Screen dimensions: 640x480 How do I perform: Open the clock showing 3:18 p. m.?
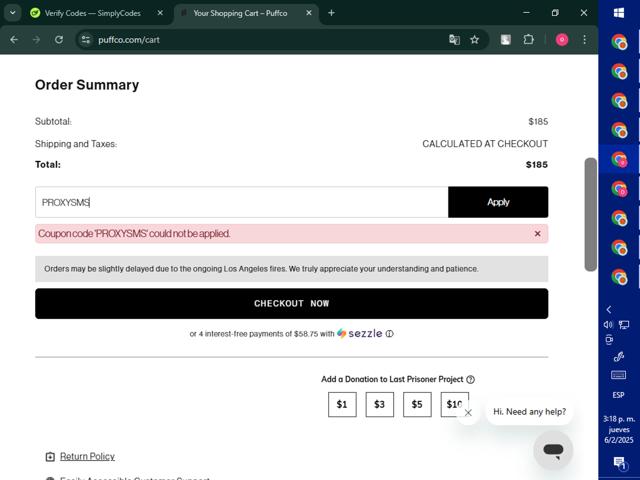(x=619, y=429)
